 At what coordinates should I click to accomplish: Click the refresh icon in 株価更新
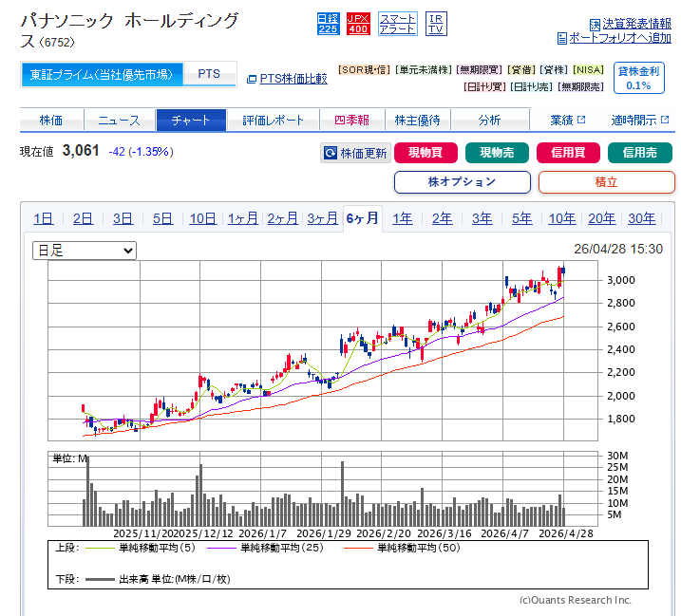click(x=331, y=153)
